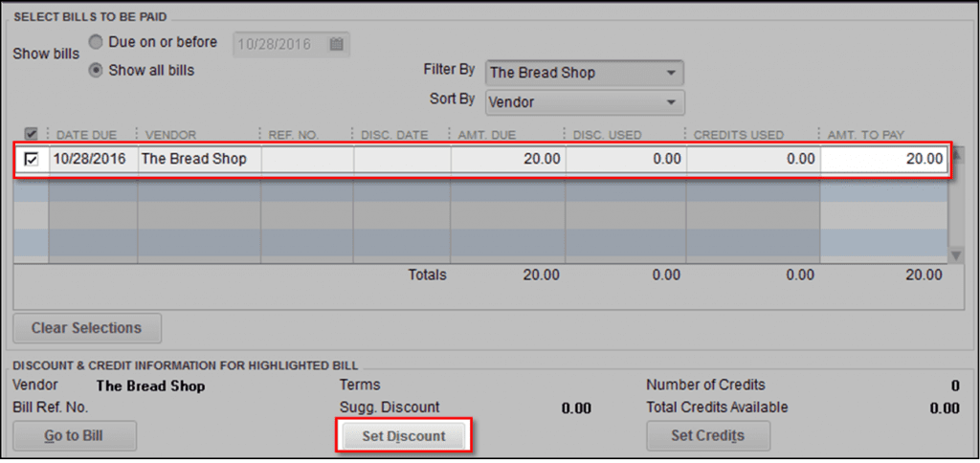Click the Go to Bill button
The height and width of the screenshot is (463, 980).
coord(75,436)
